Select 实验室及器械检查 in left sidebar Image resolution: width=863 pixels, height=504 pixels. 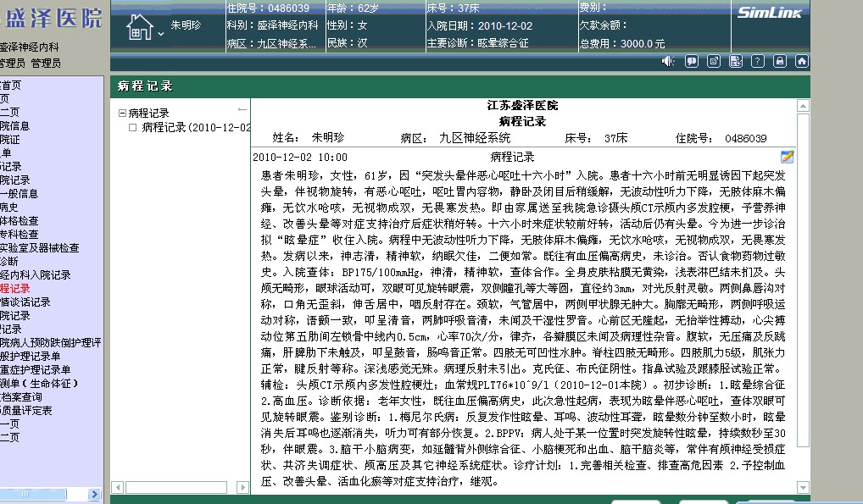[x=39, y=247]
